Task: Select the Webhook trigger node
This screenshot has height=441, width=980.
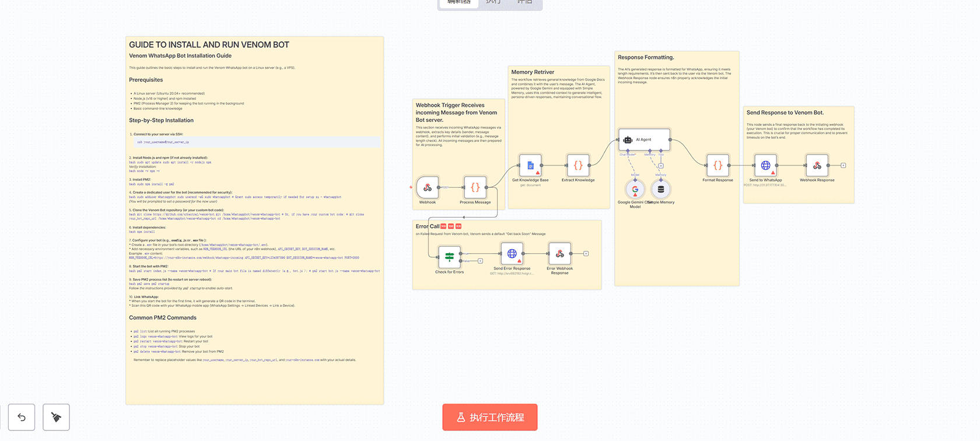Action: (x=428, y=188)
